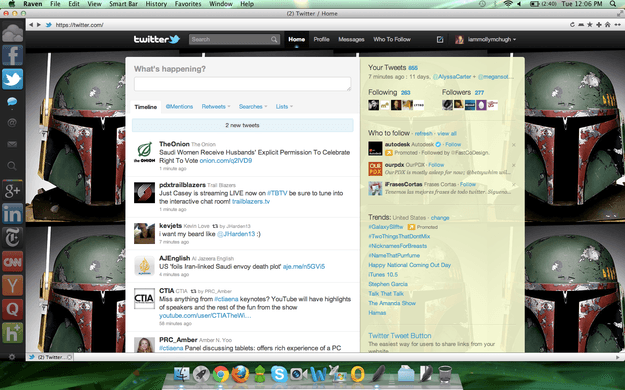This screenshot has width=625, height=390.
Task: Go to the browser home icon
Action: coord(607,25)
